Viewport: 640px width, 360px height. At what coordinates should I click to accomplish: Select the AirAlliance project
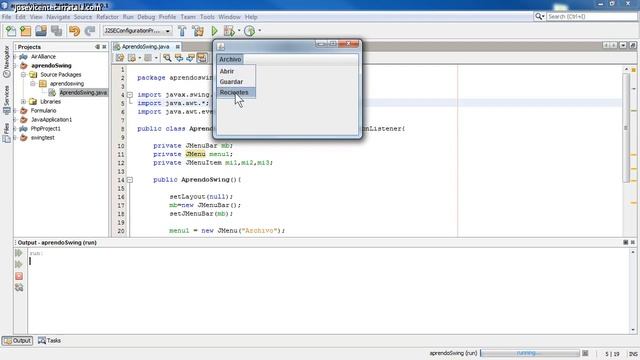43,57
